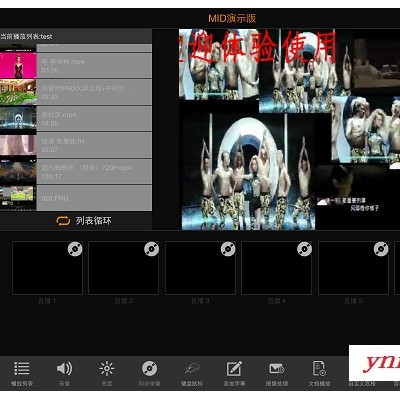Screen dimensions: 400x400
Task: Click the 文档播放 document playback icon
Action: tap(319, 369)
